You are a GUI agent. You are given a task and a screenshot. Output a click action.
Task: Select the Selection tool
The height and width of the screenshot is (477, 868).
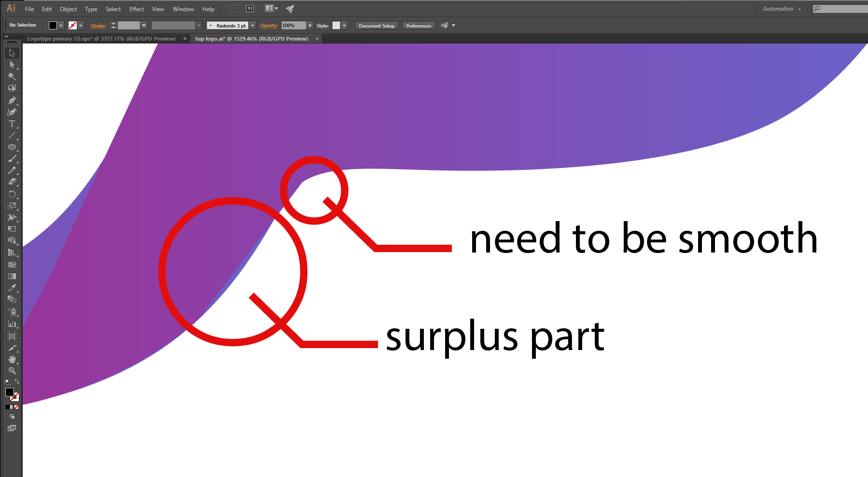click(12, 53)
